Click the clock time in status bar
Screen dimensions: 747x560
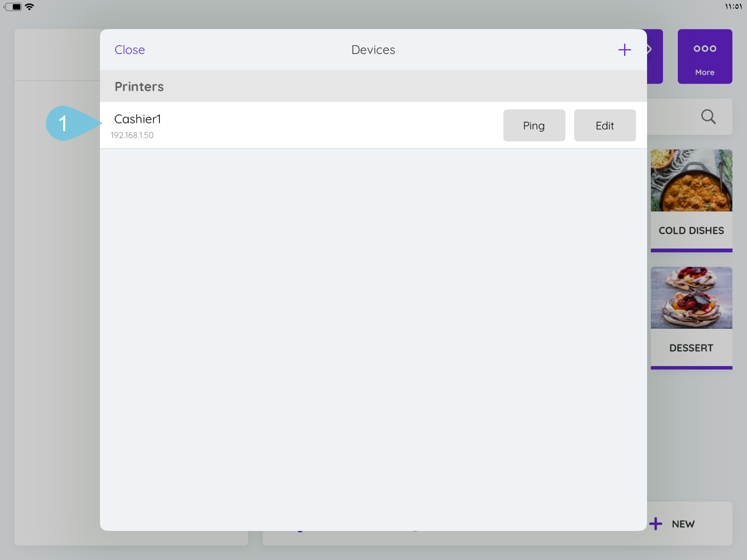(x=733, y=7)
